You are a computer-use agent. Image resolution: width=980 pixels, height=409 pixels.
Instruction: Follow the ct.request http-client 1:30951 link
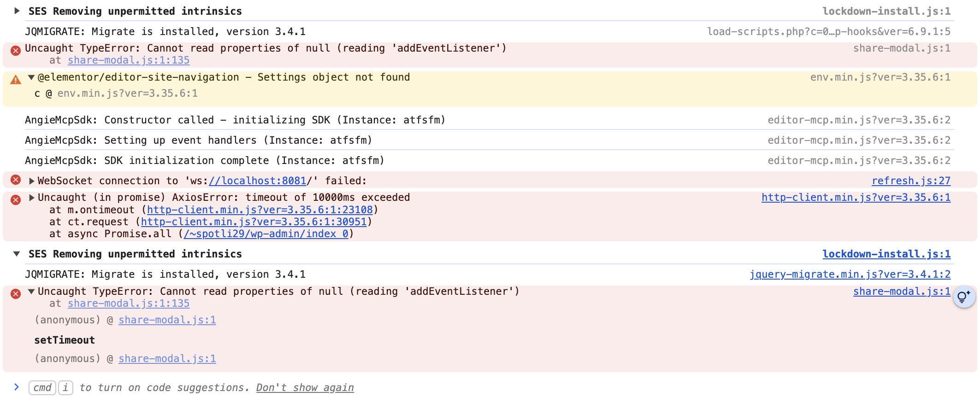click(x=254, y=222)
